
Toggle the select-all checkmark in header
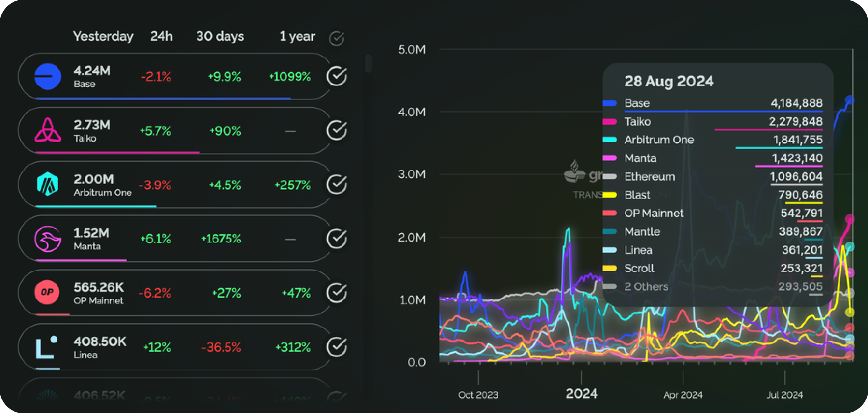pos(337,38)
